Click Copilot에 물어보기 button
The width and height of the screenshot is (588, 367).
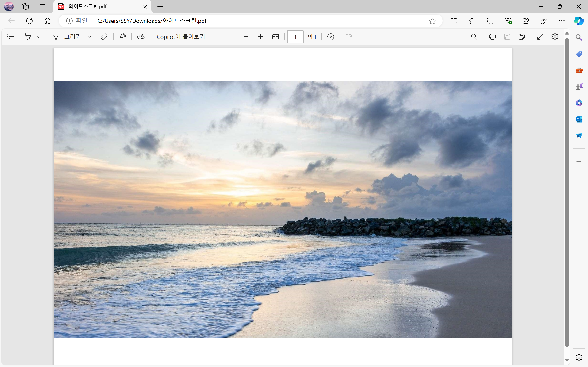pyautogui.click(x=181, y=37)
